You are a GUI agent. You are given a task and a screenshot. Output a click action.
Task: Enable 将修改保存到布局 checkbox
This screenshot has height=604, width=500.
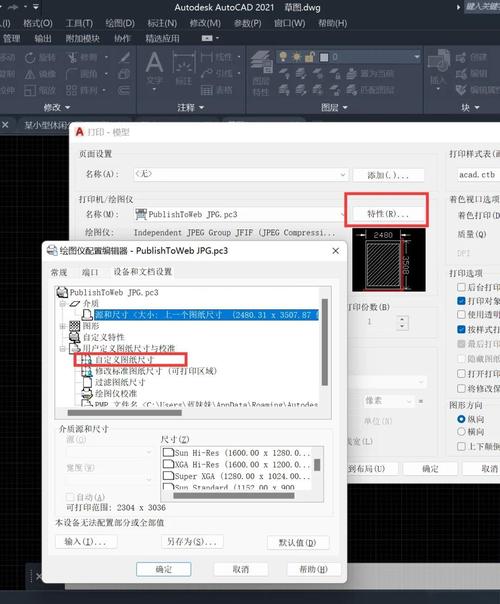pos(461,388)
